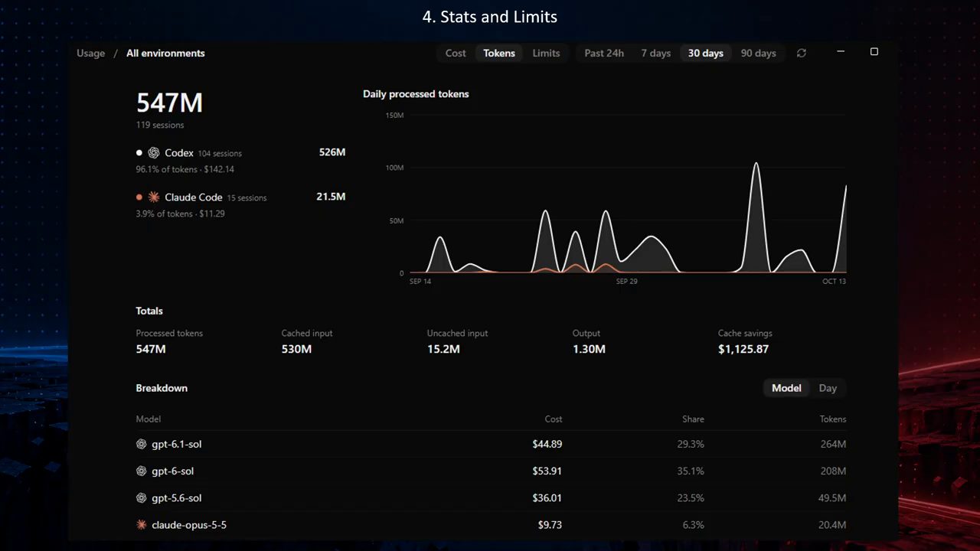The image size is (980, 551).
Task: Select the Tokens tab
Action: click(499, 53)
